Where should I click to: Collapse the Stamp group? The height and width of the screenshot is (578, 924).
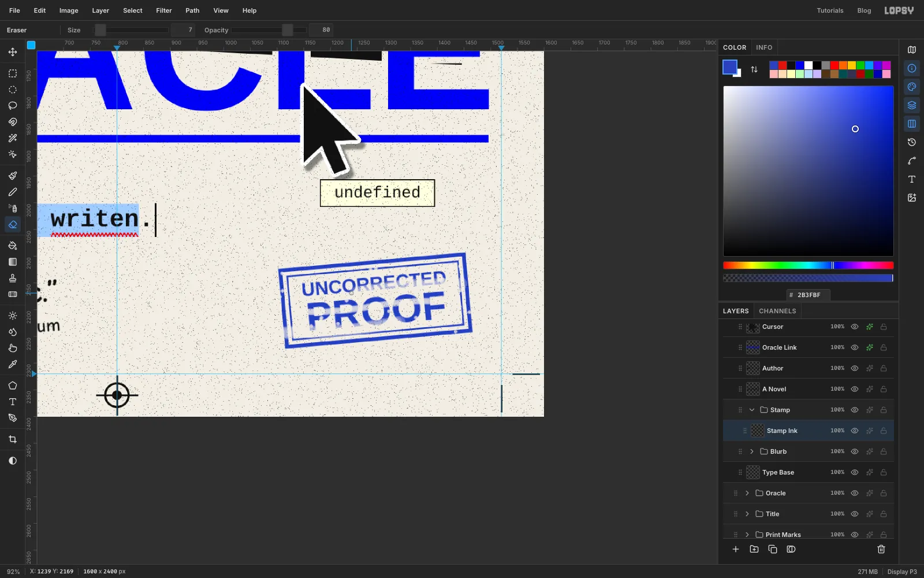tap(752, 410)
